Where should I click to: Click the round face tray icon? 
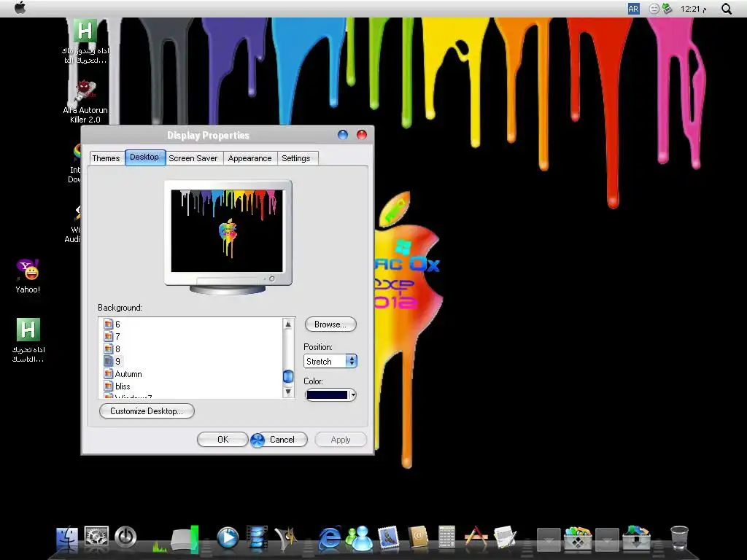click(x=654, y=9)
